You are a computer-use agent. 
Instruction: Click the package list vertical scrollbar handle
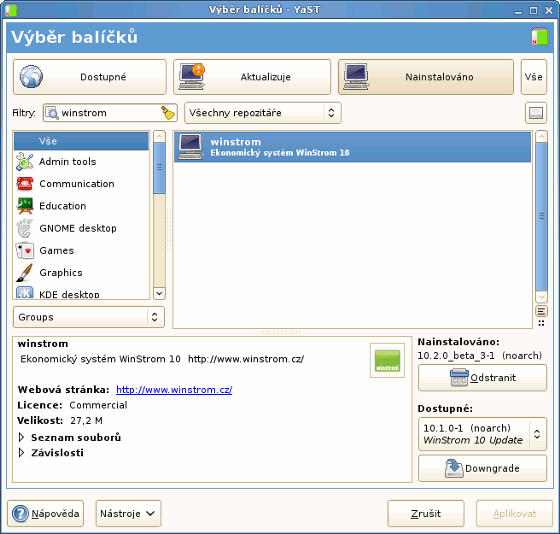[x=541, y=216]
